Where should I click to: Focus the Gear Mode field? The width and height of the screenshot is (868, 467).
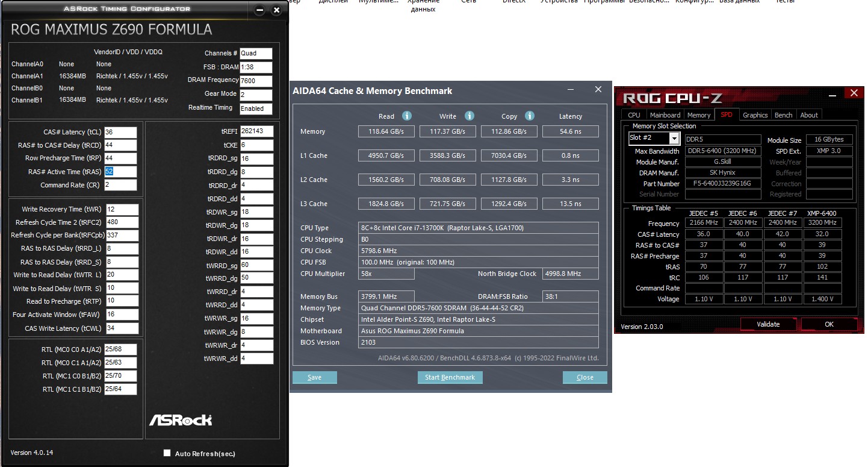[x=256, y=95]
